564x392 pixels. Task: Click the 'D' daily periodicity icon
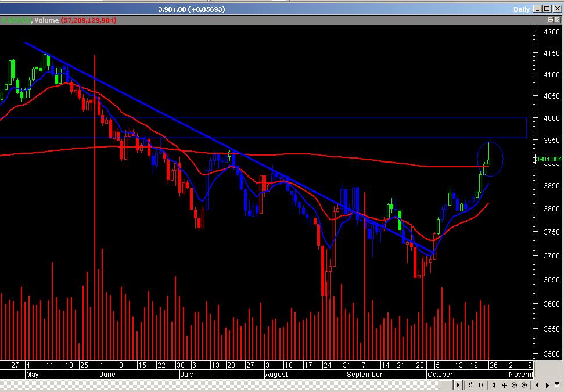coord(480,385)
